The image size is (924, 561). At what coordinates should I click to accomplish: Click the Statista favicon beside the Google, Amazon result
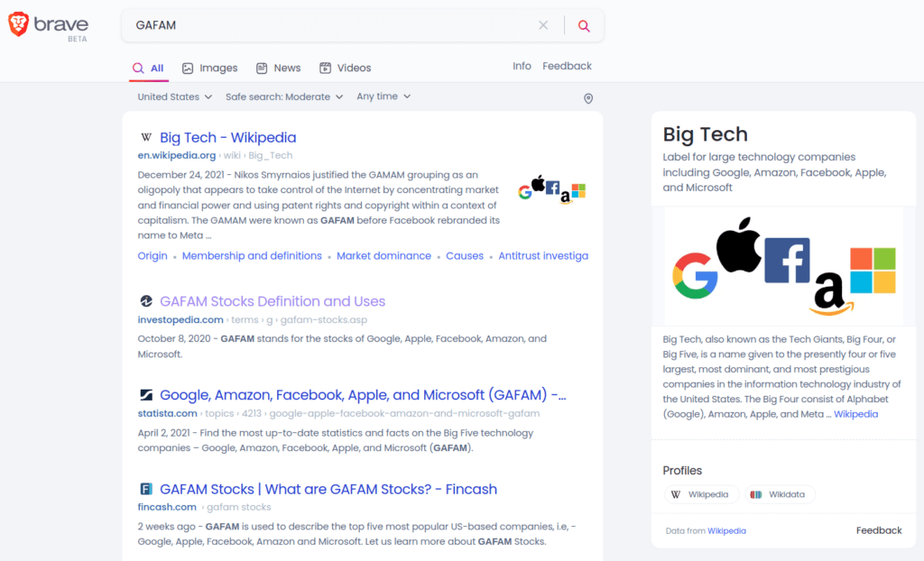[146, 395]
